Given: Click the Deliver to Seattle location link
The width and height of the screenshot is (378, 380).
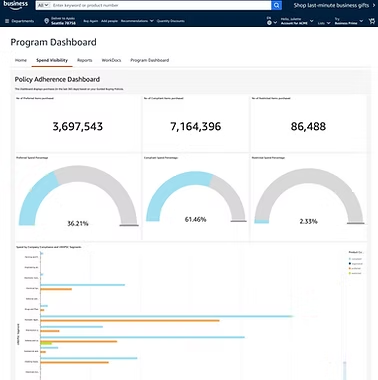Looking at the screenshot, I should 60,21.
